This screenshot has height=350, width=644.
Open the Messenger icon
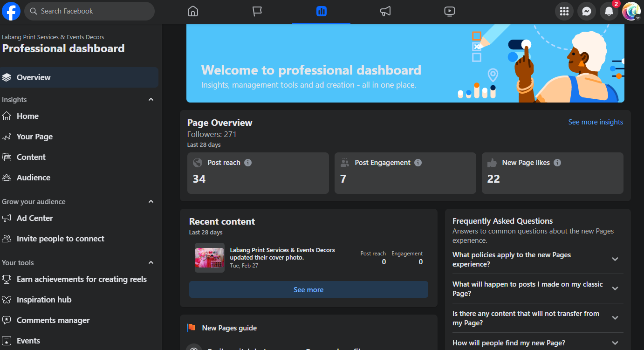coord(587,11)
